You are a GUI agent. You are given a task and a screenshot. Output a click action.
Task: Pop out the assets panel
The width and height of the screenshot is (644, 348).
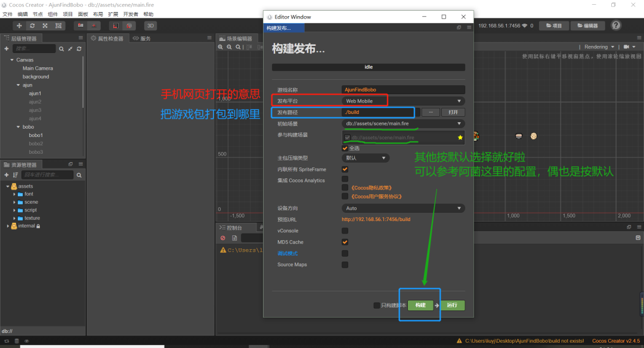[70, 164]
